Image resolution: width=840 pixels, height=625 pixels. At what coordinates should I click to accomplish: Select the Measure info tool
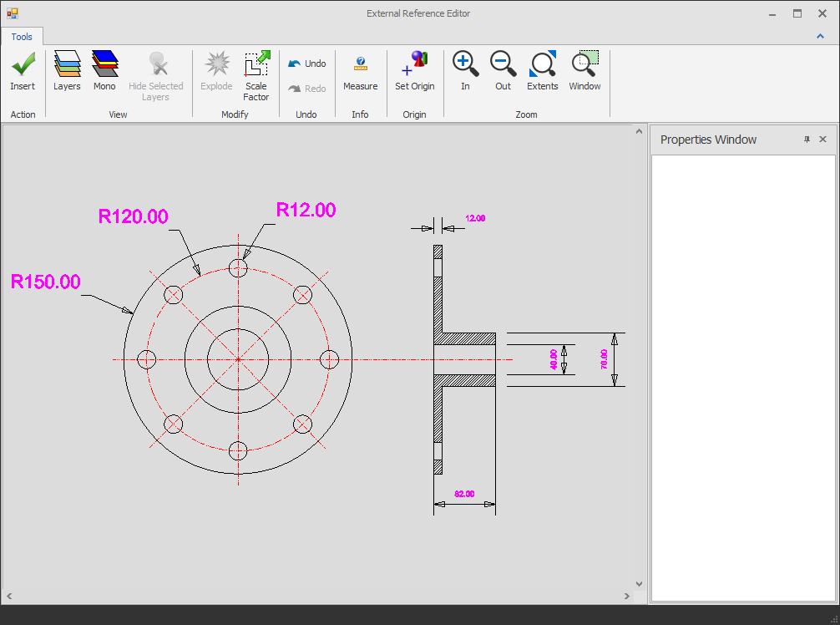tap(361, 71)
